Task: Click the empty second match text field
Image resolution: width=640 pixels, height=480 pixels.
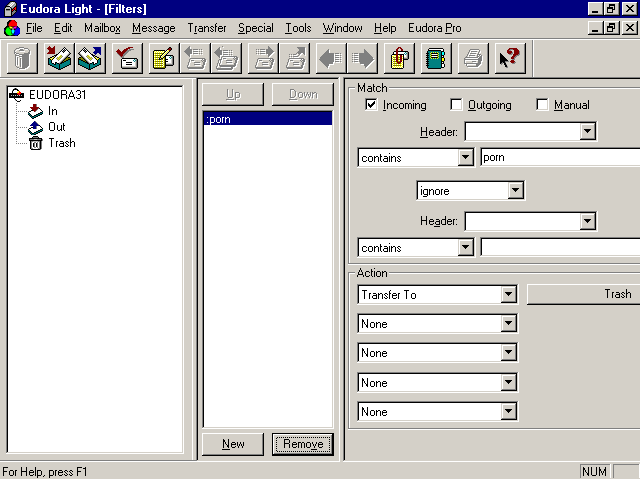Action: (560, 247)
